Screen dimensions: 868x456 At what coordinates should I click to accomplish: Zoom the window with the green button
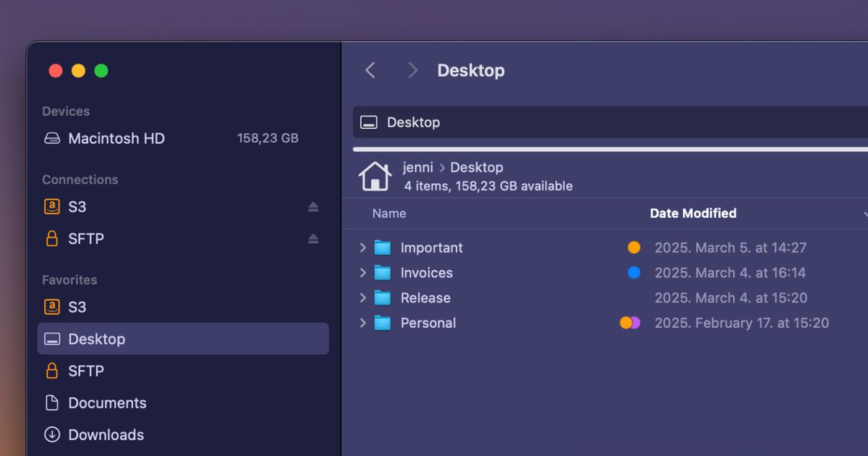click(x=101, y=70)
